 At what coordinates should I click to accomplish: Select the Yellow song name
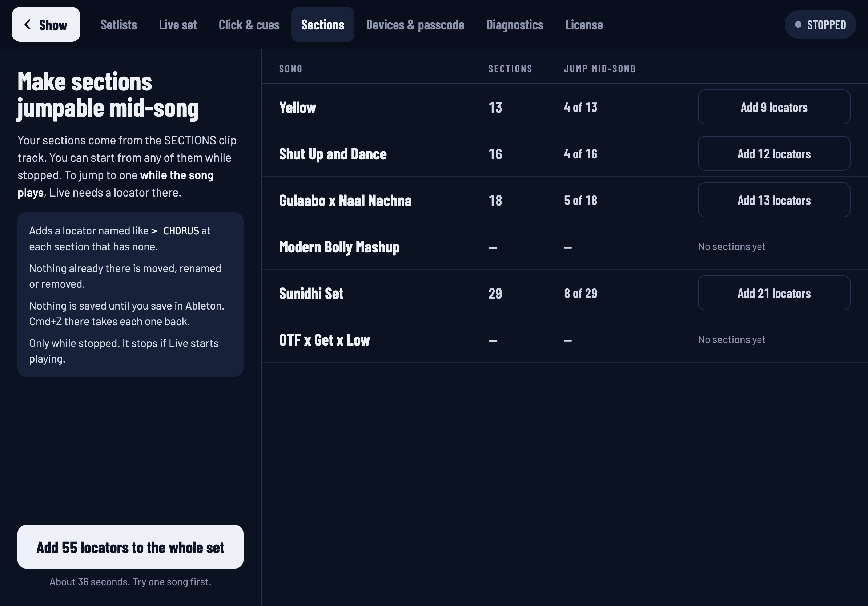297,108
